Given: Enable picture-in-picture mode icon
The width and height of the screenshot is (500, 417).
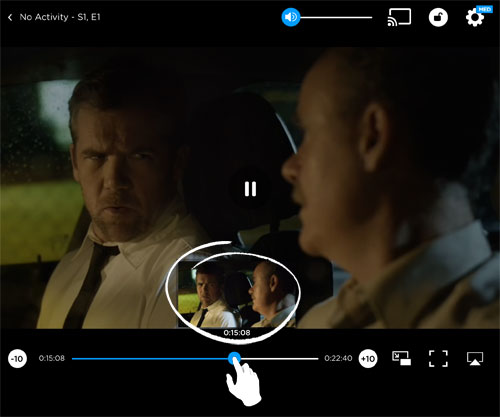Looking at the screenshot, I should [401, 358].
